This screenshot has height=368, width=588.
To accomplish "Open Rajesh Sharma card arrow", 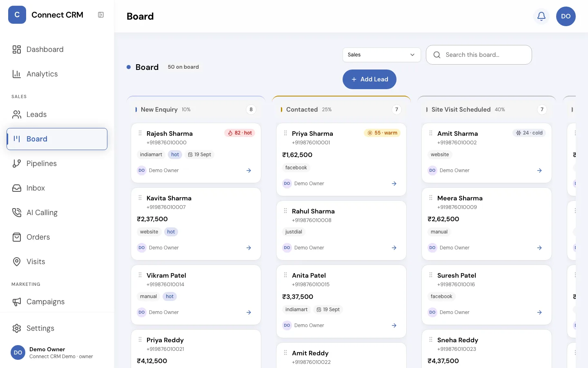I will pyautogui.click(x=249, y=171).
